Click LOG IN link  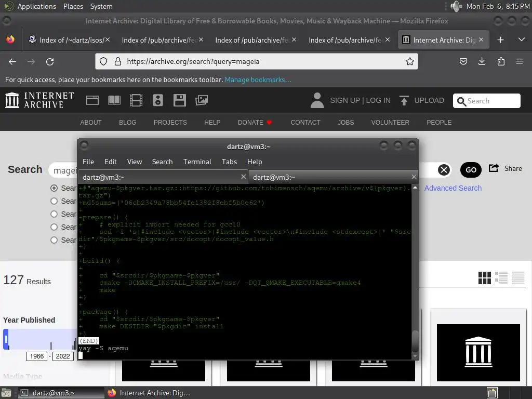[378, 100]
